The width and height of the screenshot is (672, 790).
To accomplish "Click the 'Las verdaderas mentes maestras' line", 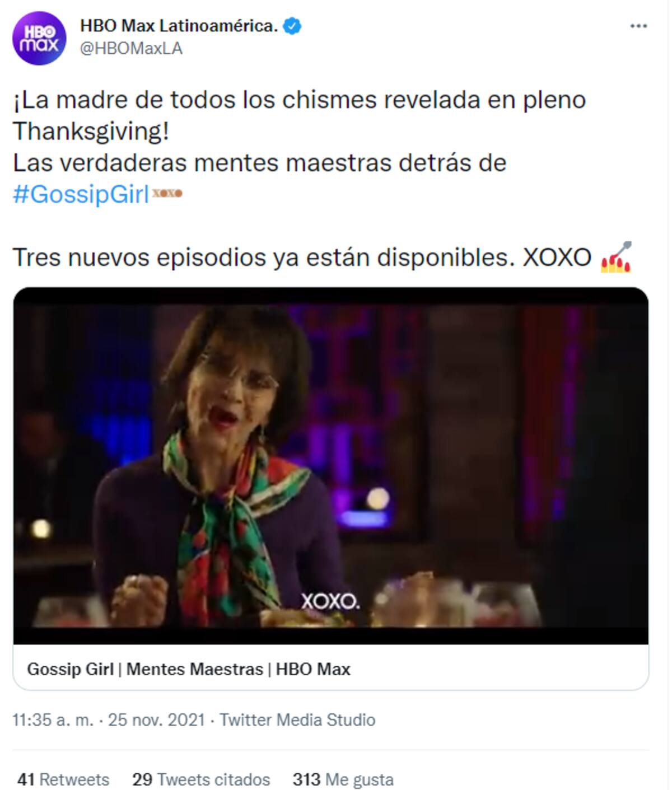I will click(259, 163).
